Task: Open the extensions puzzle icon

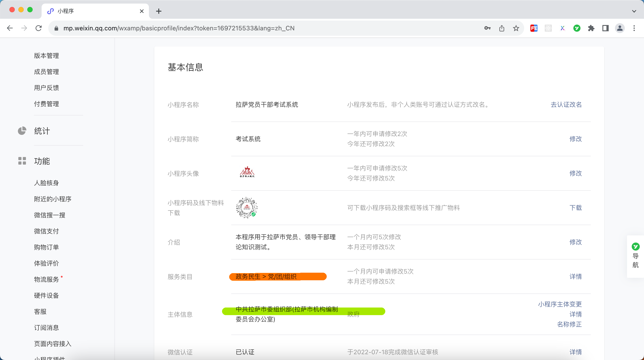Action: (591, 28)
